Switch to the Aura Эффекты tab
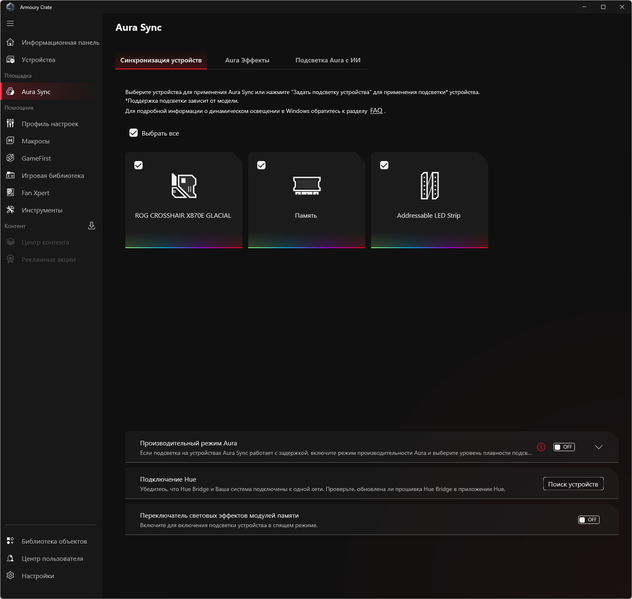The height and width of the screenshot is (599, 632). 247,60
